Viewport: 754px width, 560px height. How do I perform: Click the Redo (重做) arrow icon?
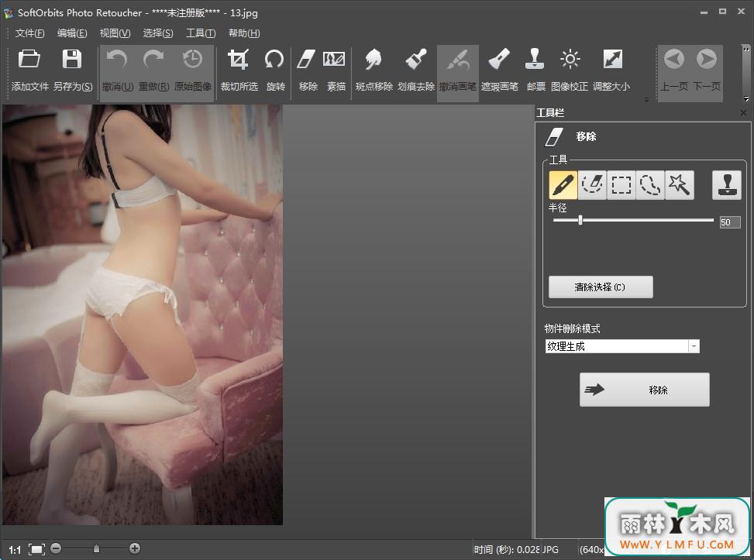[154, 59]
